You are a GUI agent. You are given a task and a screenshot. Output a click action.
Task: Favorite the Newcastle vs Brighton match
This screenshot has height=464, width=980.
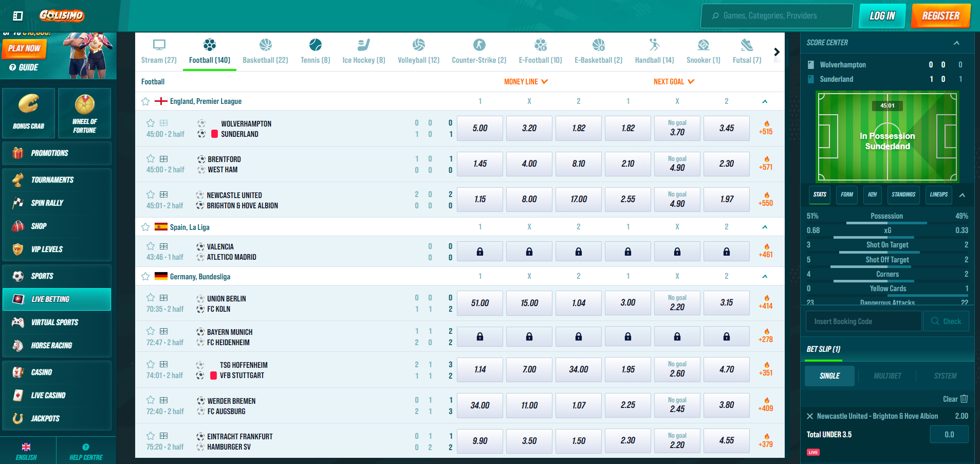point(151,194)
